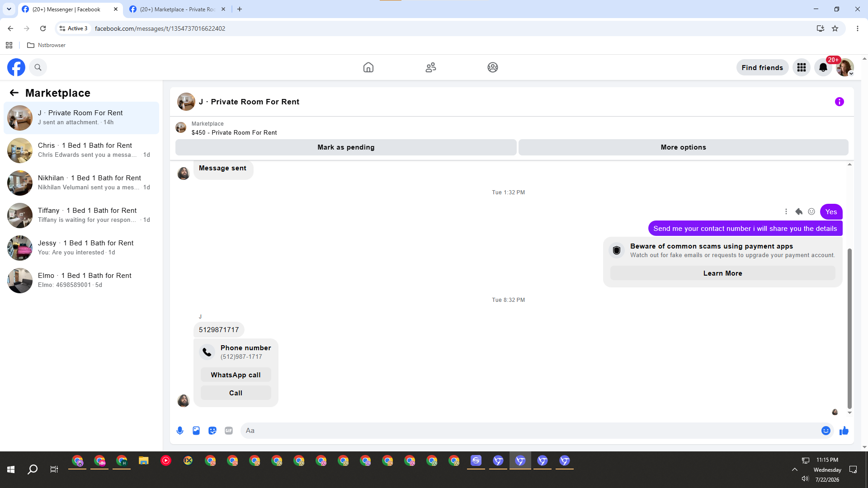
Task: Click the chat vertical scrollbar
Action: 849,328
